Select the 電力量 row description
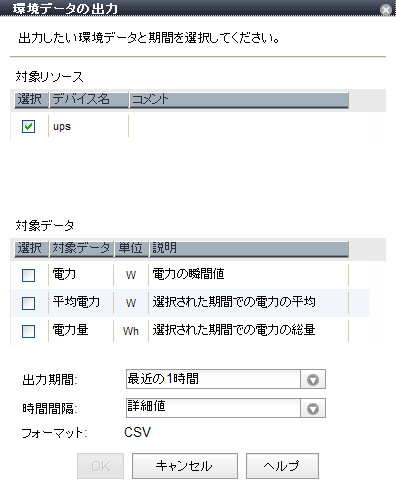The width and height of the screenshot is (396, 497). pyautogui.click(x=234, y=330)
